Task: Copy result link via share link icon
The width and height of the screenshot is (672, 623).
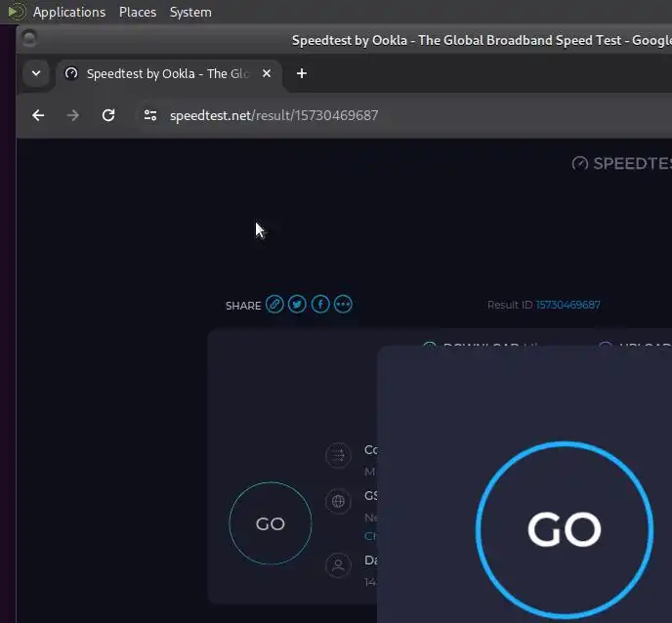Action: (x=274, y=305)
